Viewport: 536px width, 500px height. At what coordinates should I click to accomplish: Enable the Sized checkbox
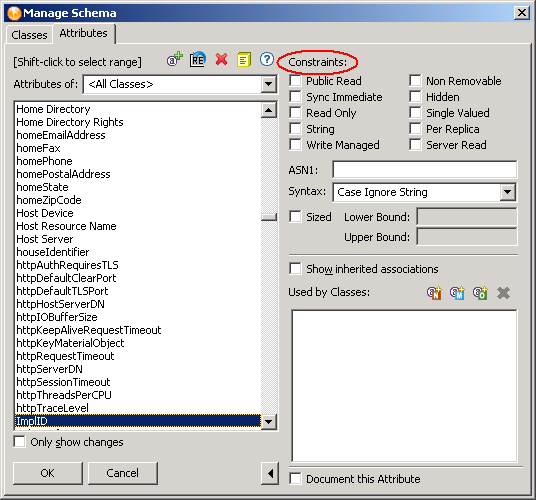[295, 217]
